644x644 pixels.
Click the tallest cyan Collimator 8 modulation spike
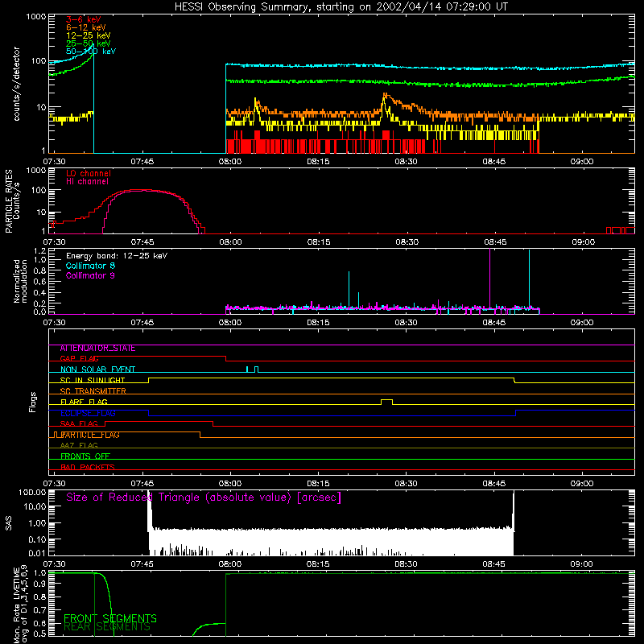[x=529, y=279]
